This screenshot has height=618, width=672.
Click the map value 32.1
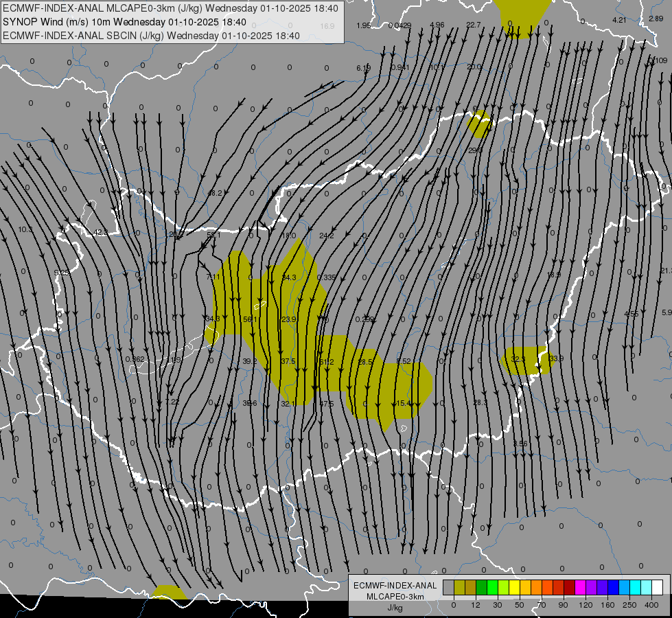pyautogui.click(x=288, y=404)
